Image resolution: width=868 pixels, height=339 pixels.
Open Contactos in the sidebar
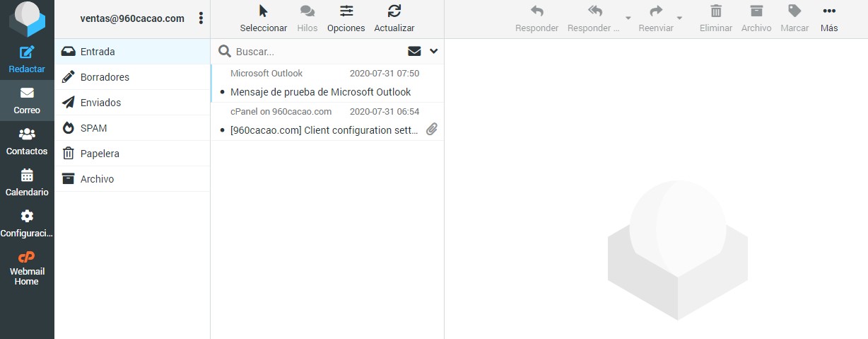pos(27,142)
